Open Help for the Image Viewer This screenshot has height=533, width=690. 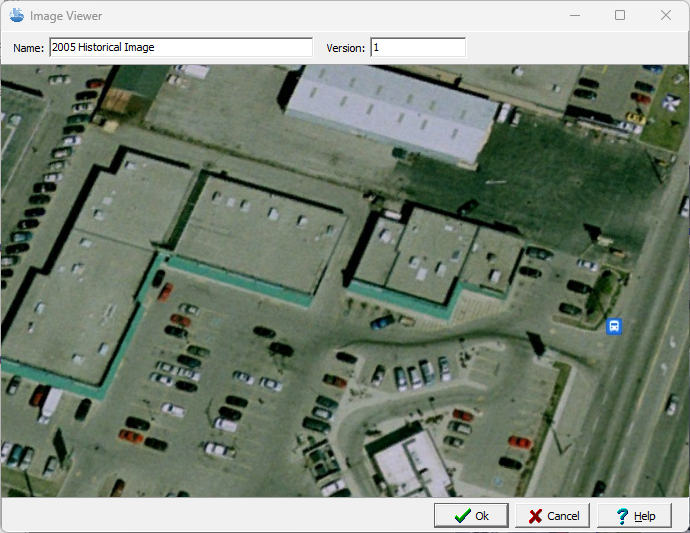pos(634,516)
